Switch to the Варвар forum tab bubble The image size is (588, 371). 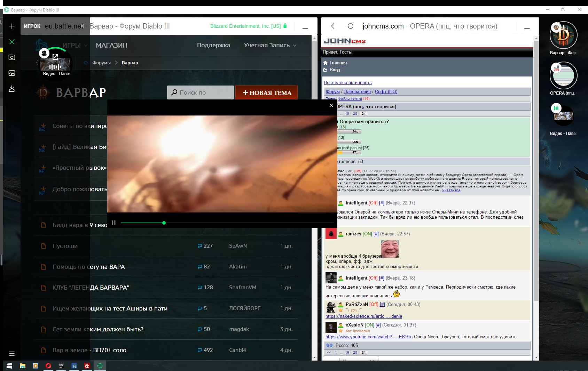[x=563, y=35]
